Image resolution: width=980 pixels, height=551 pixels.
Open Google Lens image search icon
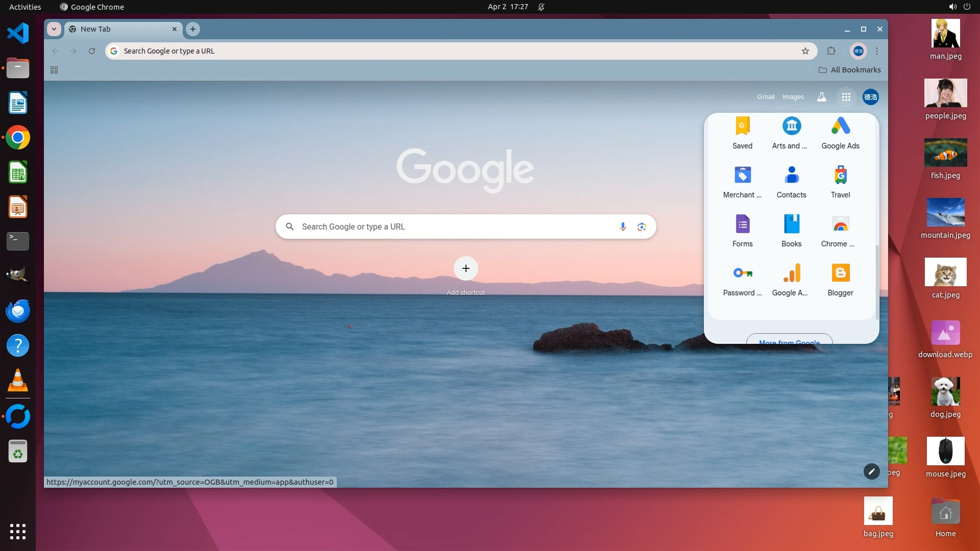[x=642, y=227]
